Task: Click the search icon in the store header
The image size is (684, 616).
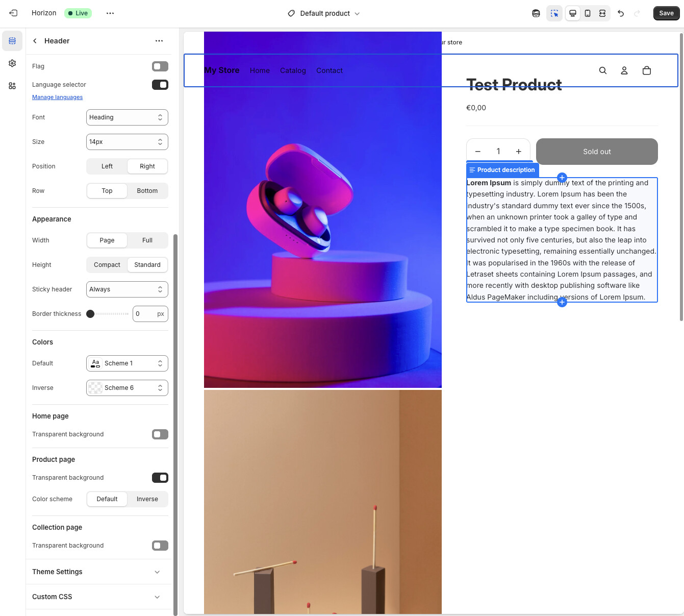Action: 603,70
